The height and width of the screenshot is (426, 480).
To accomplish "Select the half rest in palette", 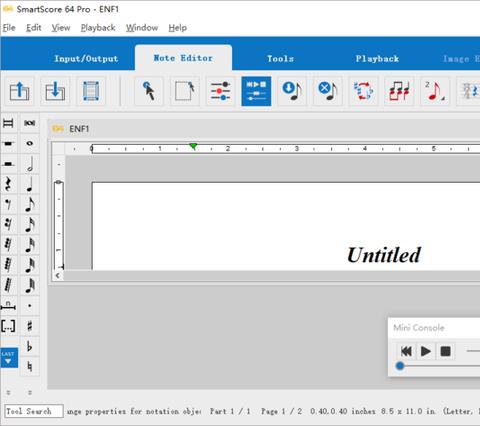I will pyautogui.click(x=9, y=164).
